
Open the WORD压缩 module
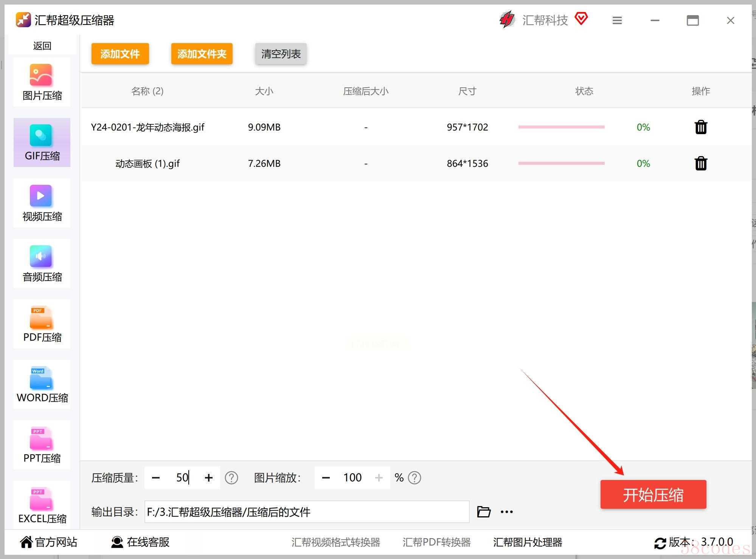42,384
